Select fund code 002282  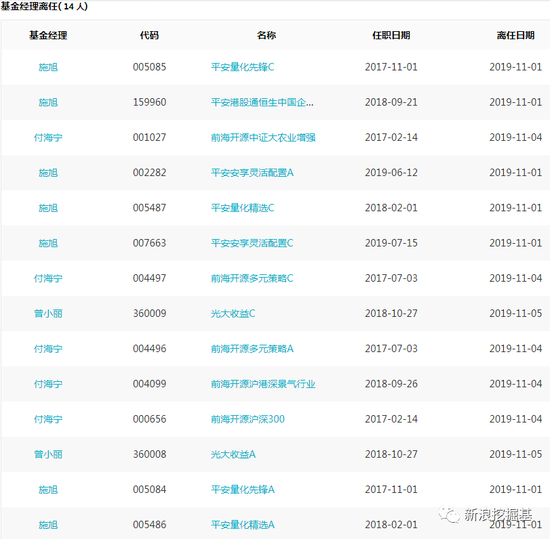[149, 173]
